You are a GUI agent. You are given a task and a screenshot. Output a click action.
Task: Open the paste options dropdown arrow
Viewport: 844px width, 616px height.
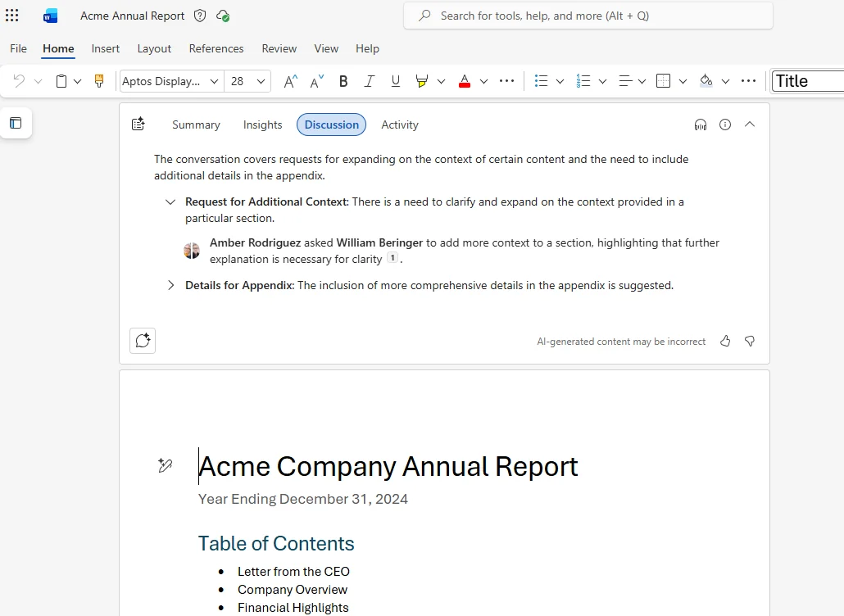click(78, 81)
